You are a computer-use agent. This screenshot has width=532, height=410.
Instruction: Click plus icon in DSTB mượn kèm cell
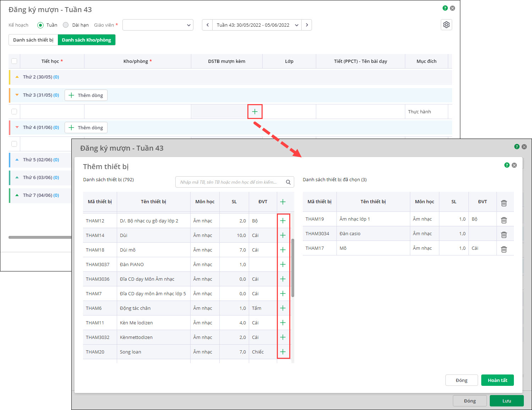(254, 112)
